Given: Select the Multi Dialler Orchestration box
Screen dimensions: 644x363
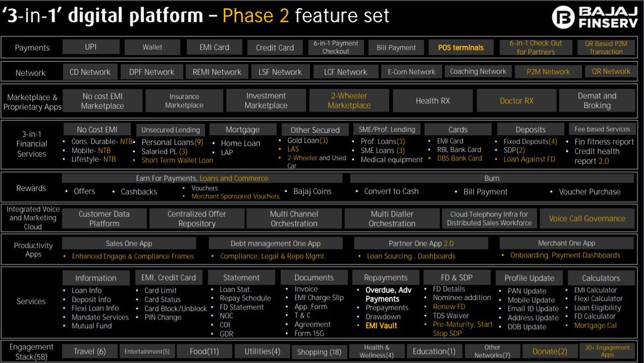Looking at the screenshot, I should 392,219.
